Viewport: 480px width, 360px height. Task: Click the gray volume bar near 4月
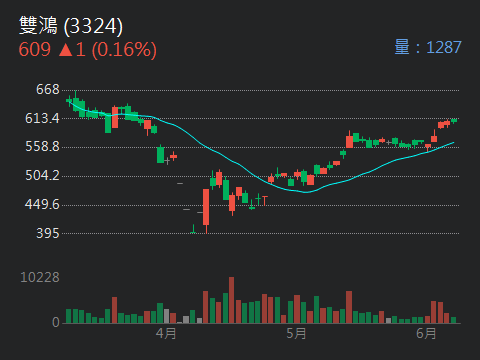(x=166, y=316)
